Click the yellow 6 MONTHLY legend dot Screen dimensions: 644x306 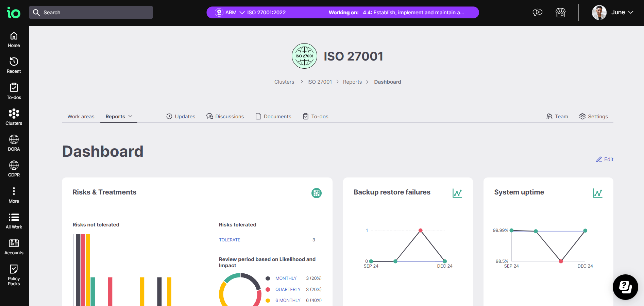pos(268,300)
